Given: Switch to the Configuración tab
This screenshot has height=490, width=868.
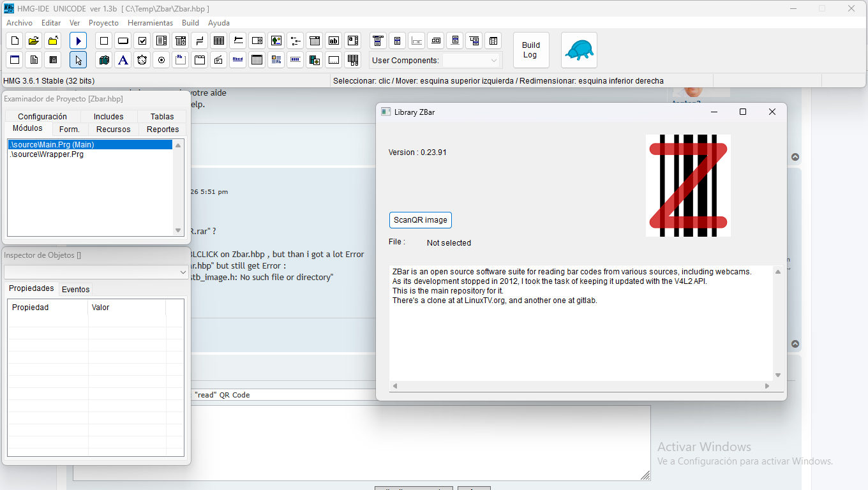Looking at the screenshot, I should 43,116.
